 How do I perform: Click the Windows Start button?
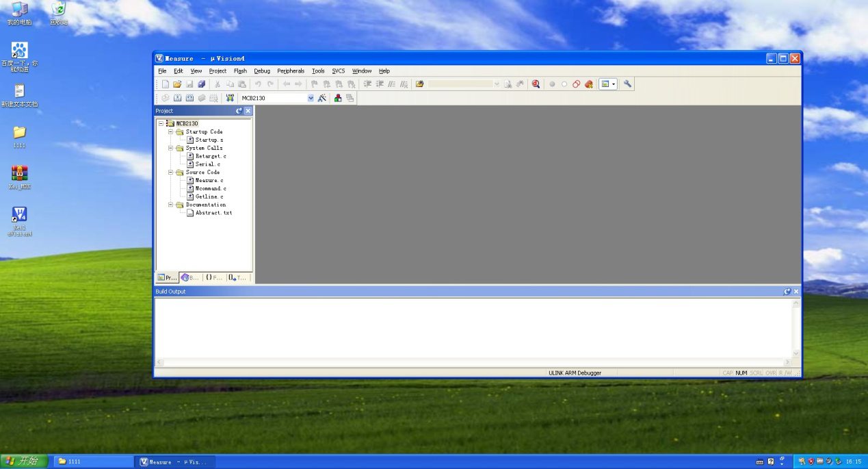tap(24, 461)
